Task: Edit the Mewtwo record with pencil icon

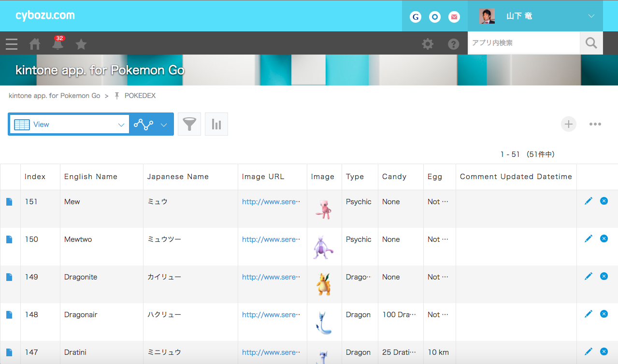Action: tap(588, 238)
